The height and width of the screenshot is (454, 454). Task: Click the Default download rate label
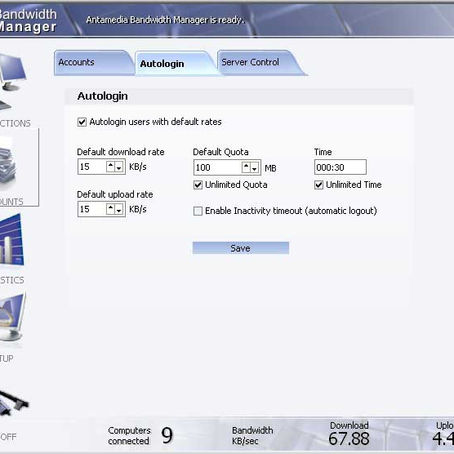click(121, 152)
